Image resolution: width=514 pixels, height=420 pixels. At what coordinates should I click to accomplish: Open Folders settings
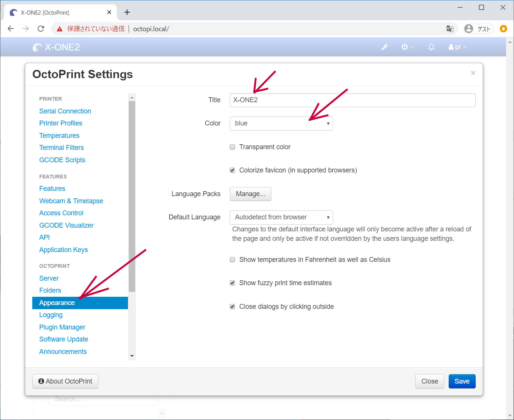pyautogui.click(x=50, y=290)
